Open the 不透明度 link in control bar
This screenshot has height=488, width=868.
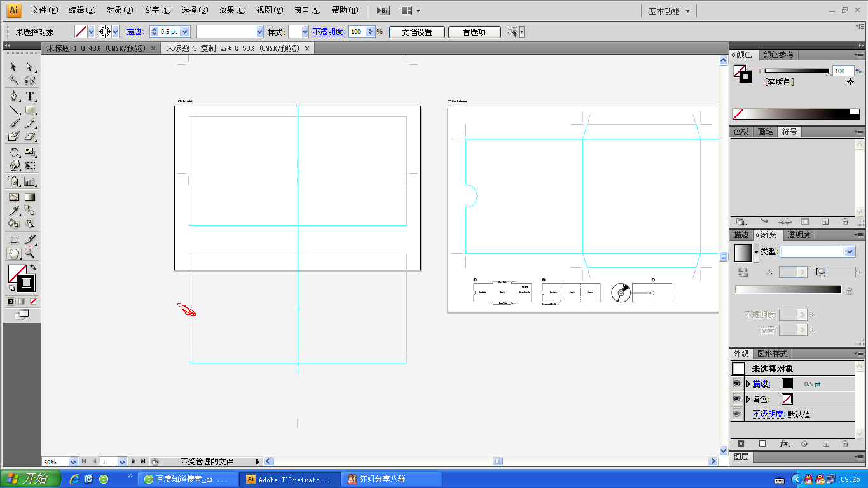tap(327, 32)
